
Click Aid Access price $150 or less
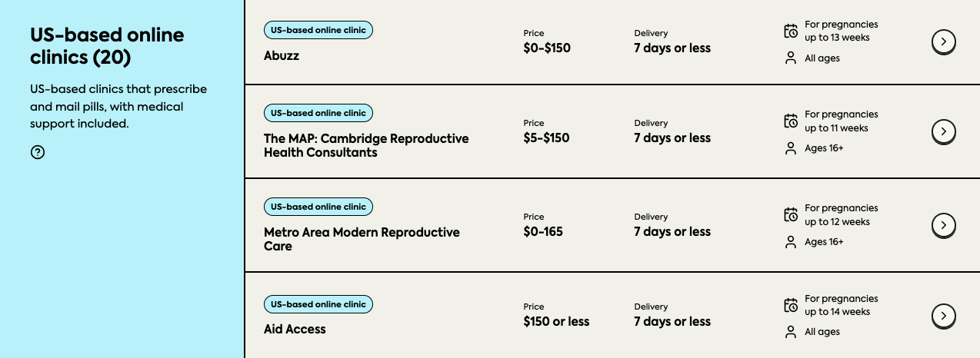(556, 322)
